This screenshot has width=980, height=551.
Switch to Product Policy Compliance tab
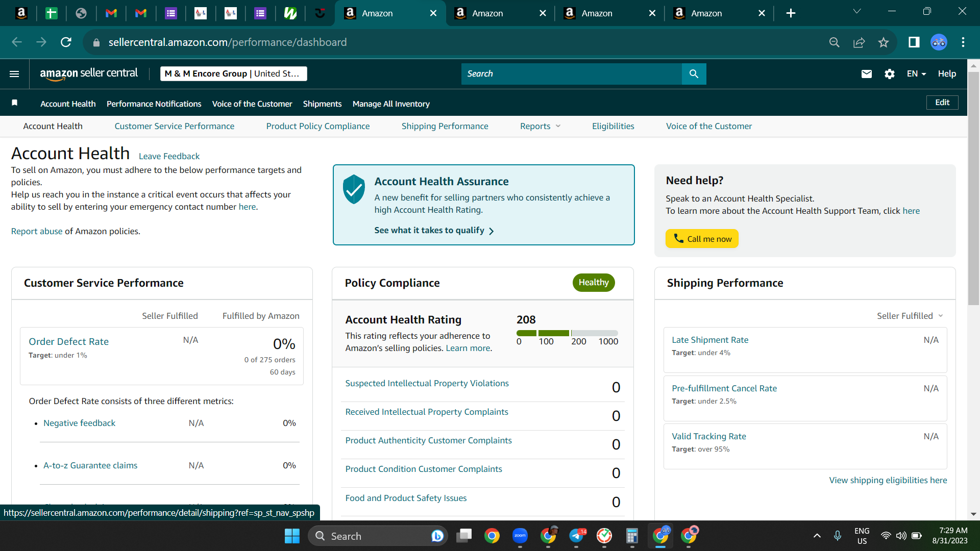(x=318, y=126)
